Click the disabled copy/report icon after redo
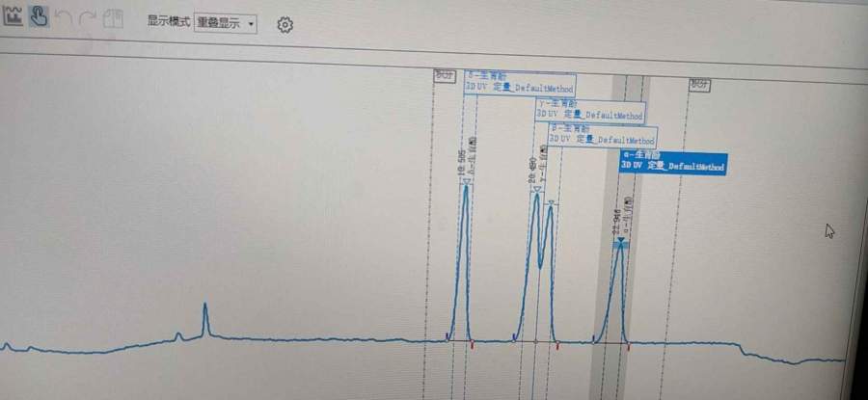This screenshot has height=400, width=868. 113,19
